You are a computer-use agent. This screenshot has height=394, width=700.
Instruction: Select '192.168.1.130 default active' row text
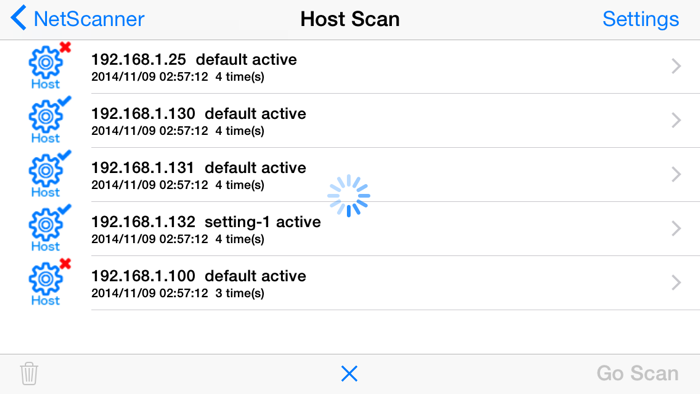click(199, 113)
